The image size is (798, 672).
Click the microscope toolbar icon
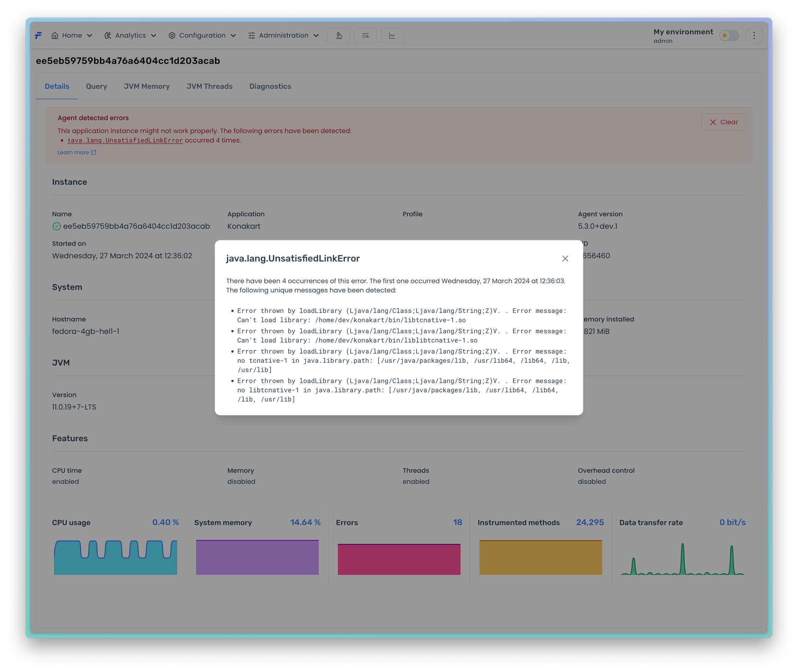[339, 35]
